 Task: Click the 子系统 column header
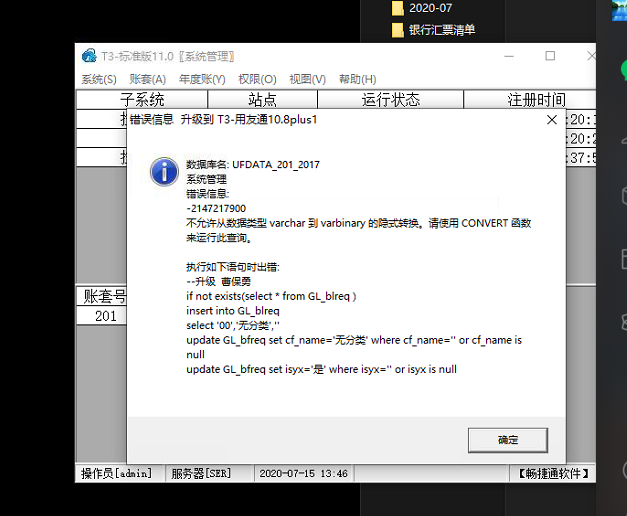(142, 99)
